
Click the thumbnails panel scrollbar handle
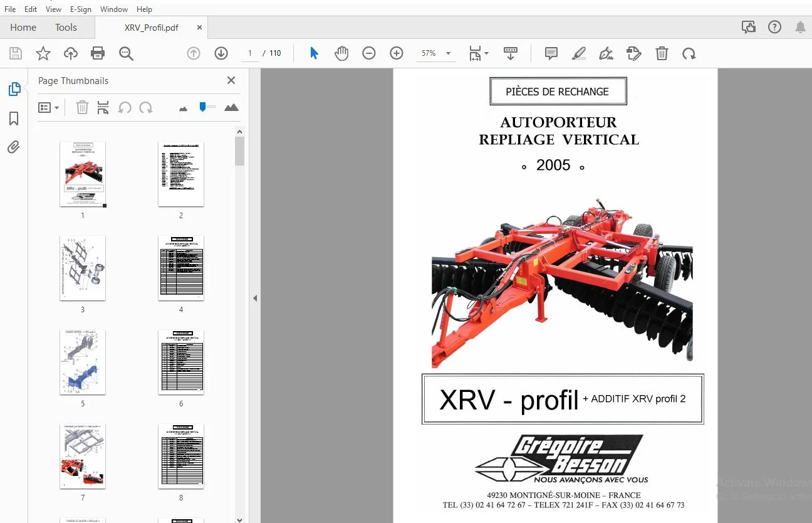[239, 151]
